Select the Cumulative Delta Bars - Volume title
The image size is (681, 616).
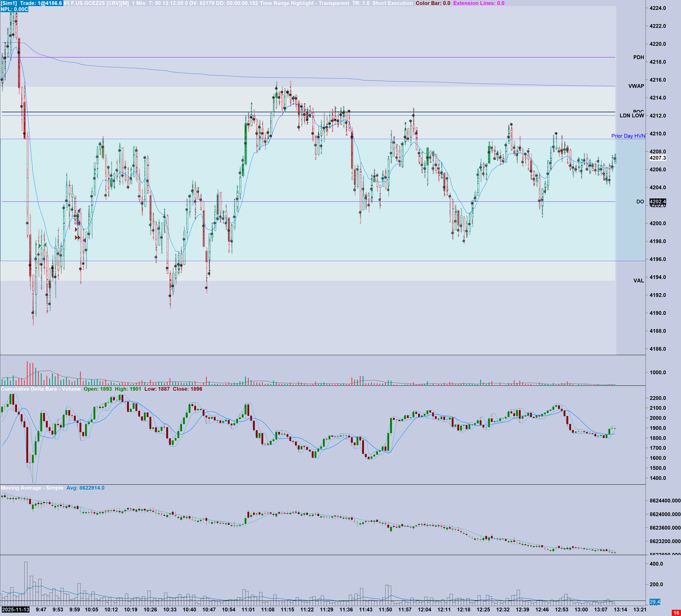(40, 389)
